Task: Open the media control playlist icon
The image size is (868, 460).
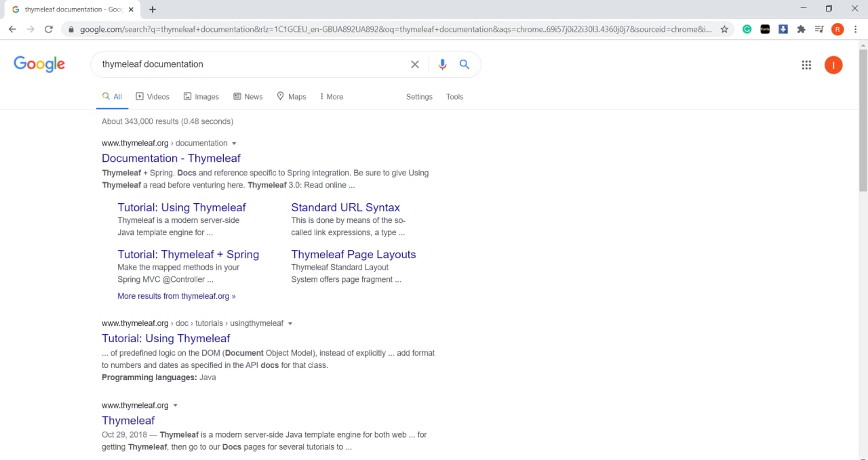Action: tap(819, 29)
